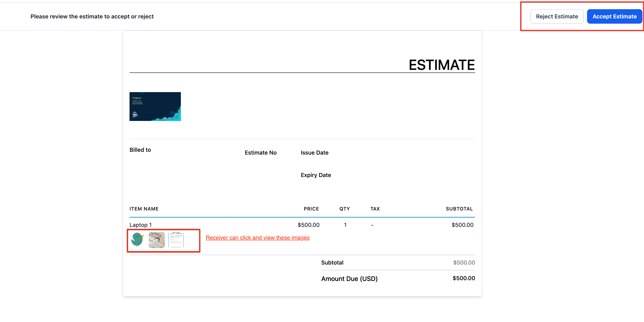Click the 'Expiry Date' label

pyautogui.click(x=316, y=175)
